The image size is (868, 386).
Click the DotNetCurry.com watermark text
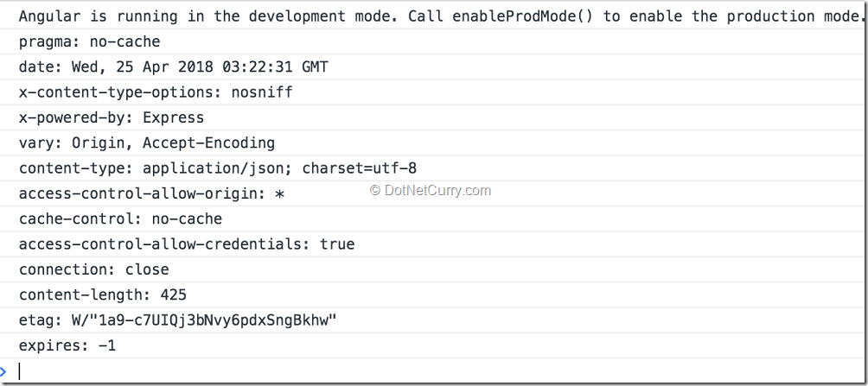(x=431, y=190)
